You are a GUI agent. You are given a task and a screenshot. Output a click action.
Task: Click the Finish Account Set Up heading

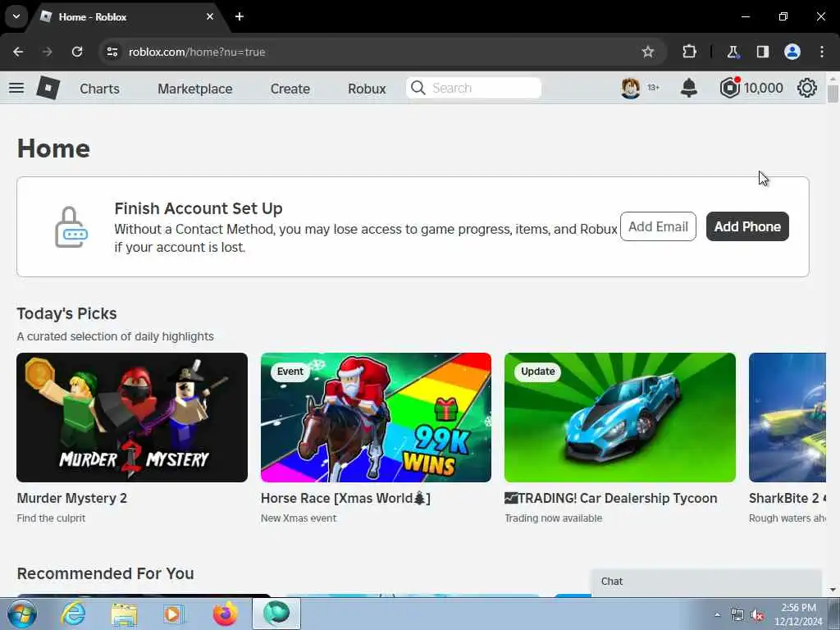(x=199, y=208)
